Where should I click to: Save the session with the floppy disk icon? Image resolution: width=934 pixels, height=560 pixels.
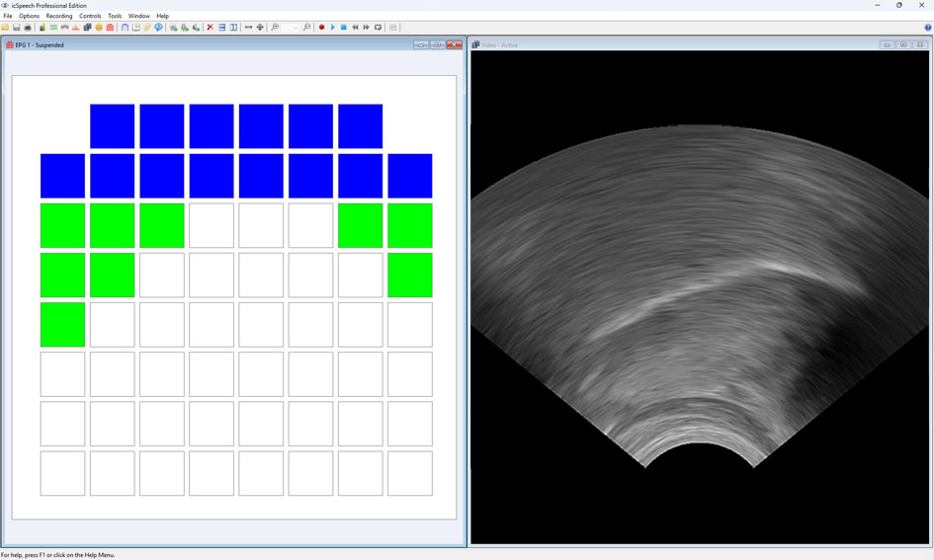coord(17,28)
